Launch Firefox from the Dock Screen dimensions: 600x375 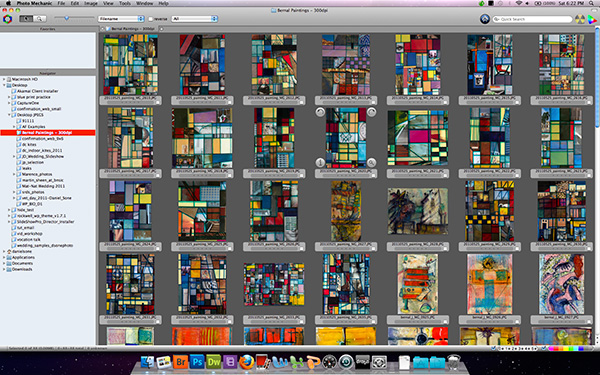247,362
